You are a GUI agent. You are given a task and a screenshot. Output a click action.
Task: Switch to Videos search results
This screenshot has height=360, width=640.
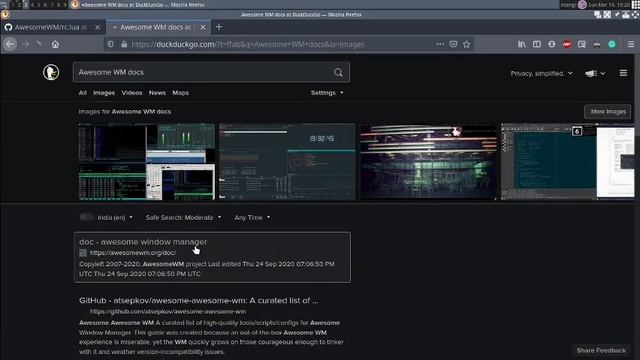tap(132, 93)
